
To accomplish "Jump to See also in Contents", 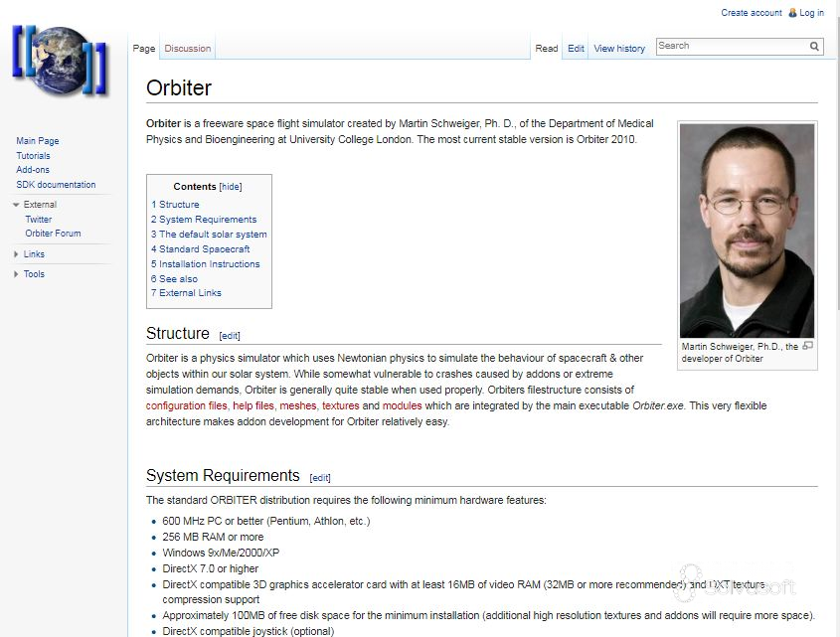I will (174, 279).
